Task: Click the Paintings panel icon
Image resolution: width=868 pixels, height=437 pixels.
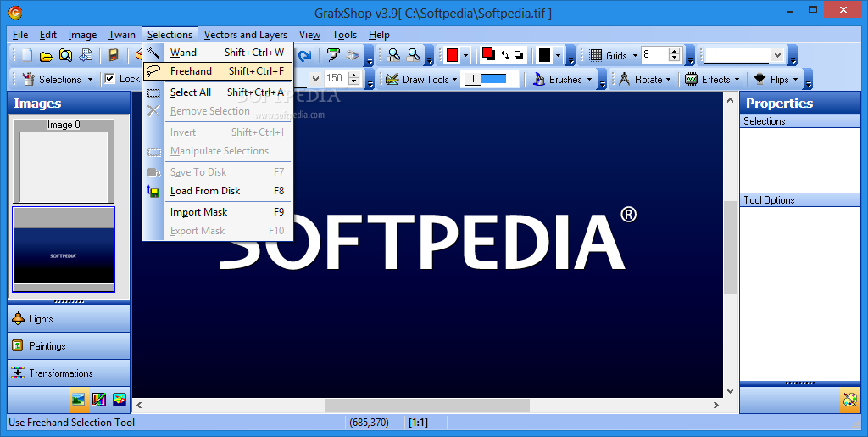Action: pyautogui.click(x=18, y=345)
